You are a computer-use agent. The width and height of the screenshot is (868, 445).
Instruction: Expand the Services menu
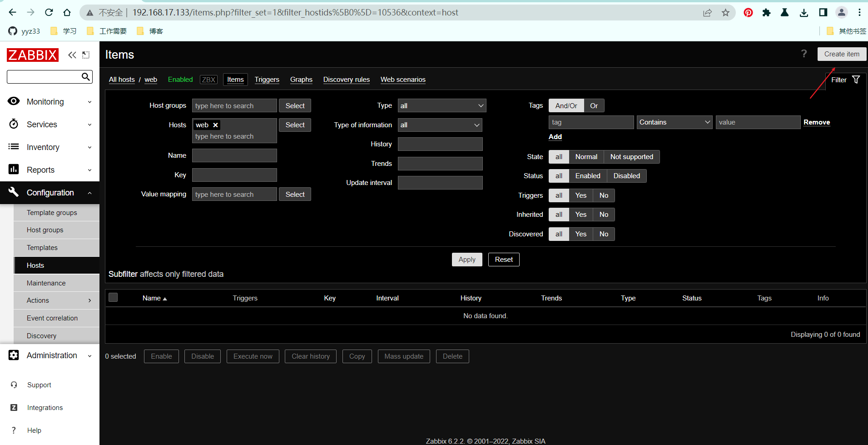pos(89,125)
